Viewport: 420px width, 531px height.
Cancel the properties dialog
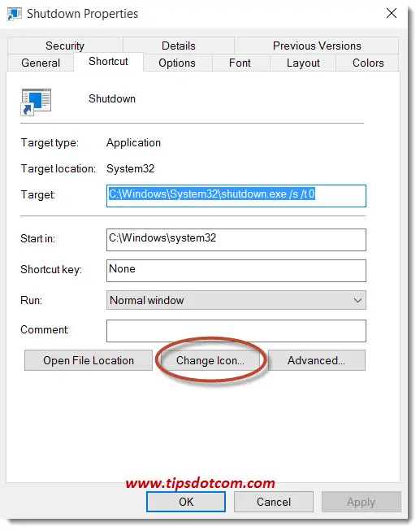coord(274,502)
